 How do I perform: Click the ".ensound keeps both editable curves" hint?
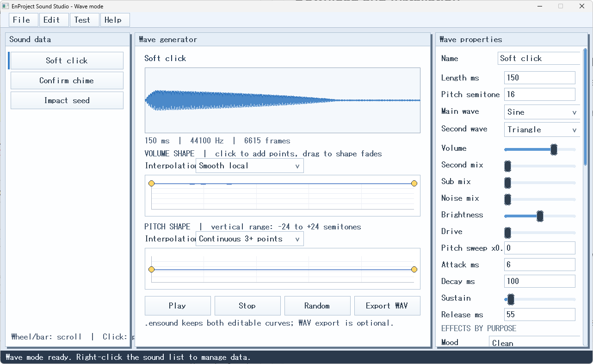[269, 323]
